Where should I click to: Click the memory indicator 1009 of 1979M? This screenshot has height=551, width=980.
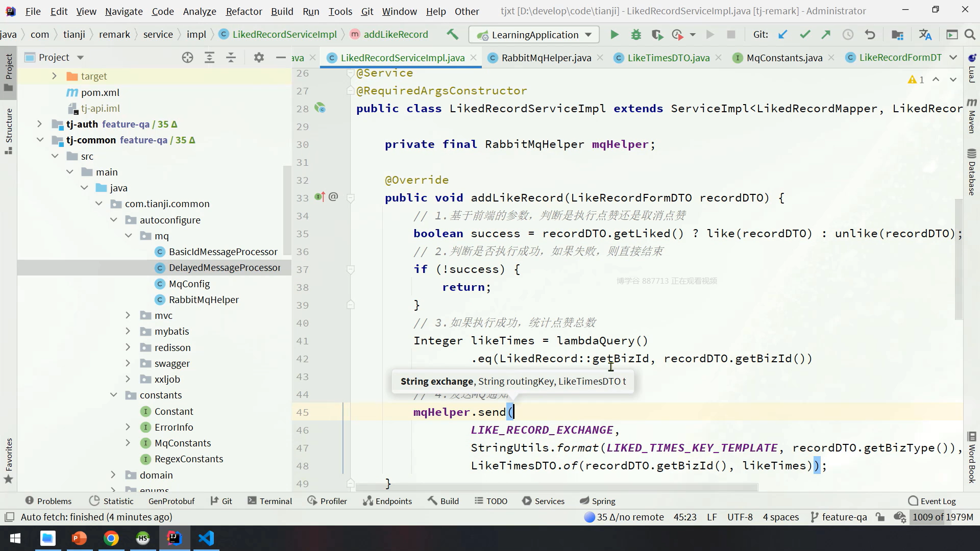coord(942,517)
